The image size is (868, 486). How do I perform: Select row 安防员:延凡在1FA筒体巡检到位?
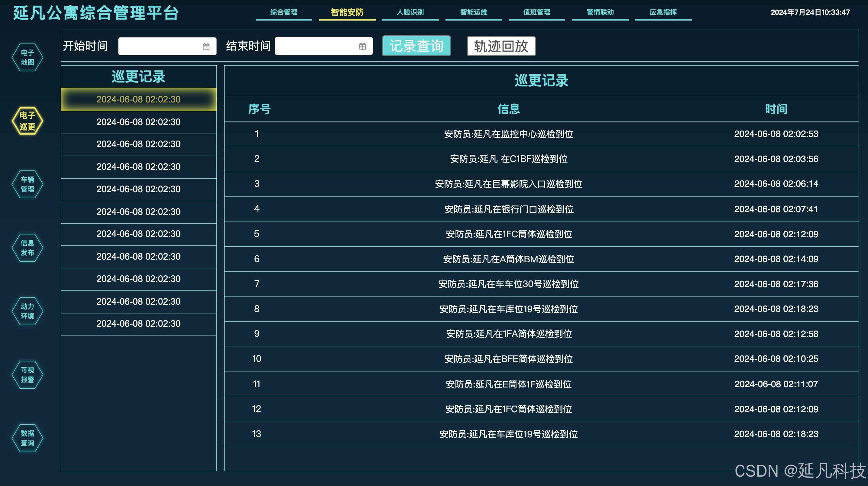tap(542, 334)
